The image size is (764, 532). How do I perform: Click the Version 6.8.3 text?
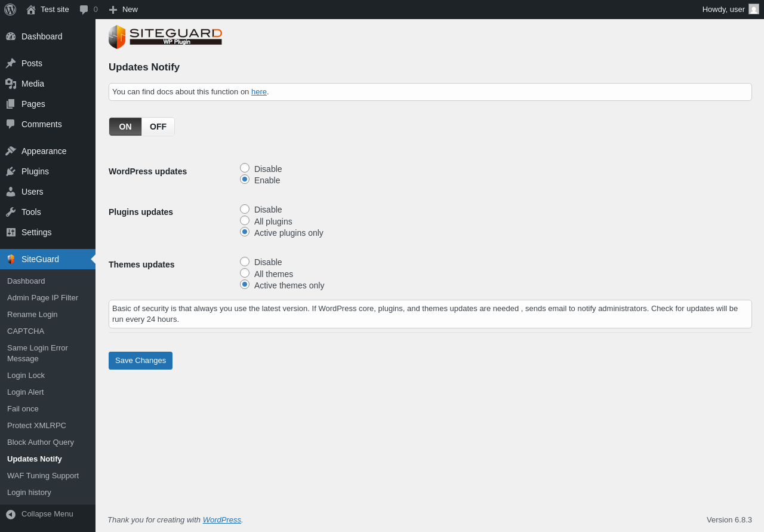[729, 520]
